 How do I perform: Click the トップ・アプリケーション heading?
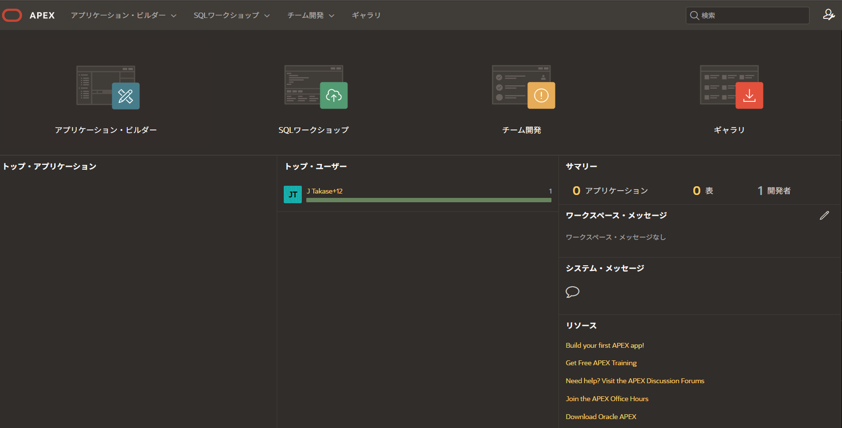click(x=49, y=166)
